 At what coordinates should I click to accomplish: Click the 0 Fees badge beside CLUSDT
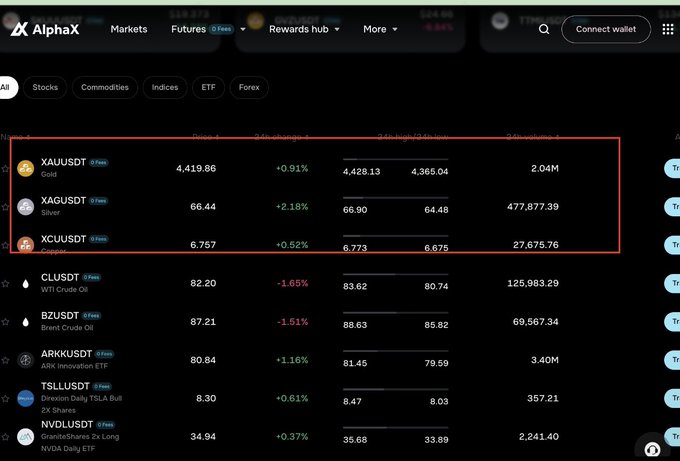tap(92, 278)
